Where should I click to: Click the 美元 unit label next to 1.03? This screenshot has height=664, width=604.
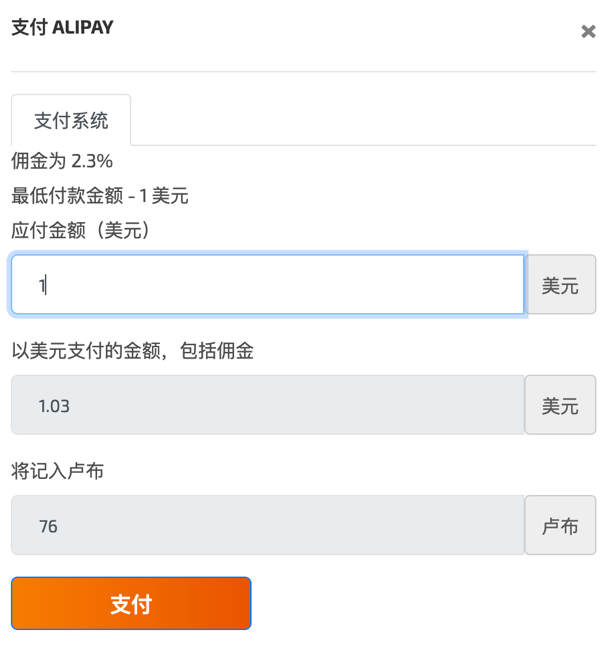point(560,405)
